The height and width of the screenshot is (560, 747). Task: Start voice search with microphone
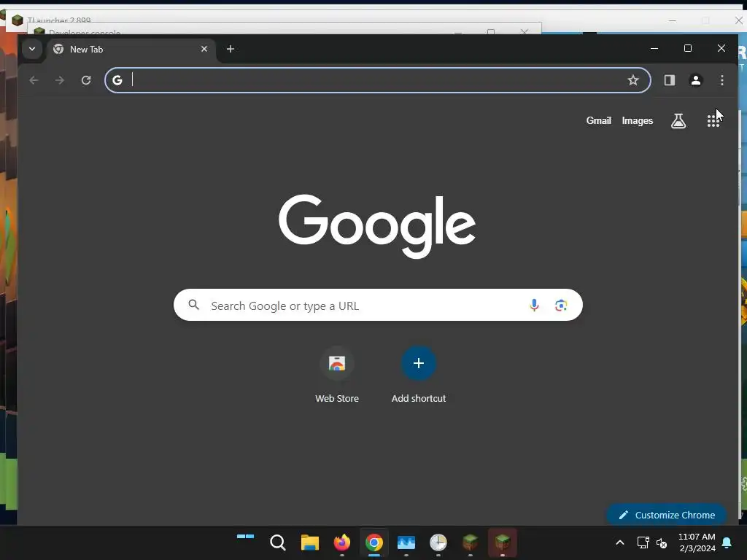point(534,305)
